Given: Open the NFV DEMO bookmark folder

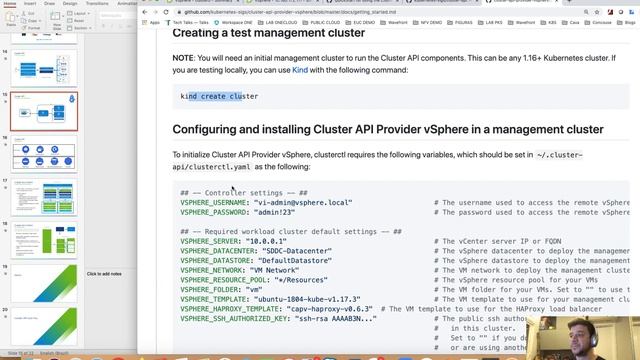Looking at the screenshot, I should tap(428, 23).
